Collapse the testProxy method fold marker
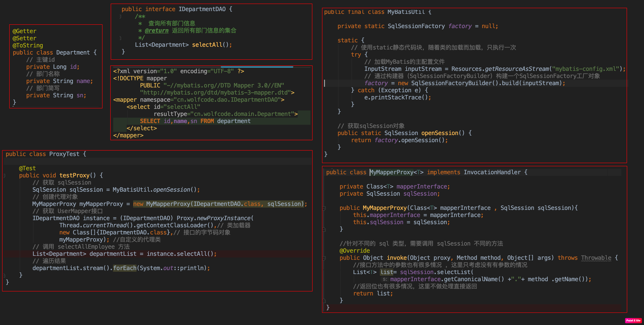The height and width of the screenshot is (325, 644). point(4,175)
